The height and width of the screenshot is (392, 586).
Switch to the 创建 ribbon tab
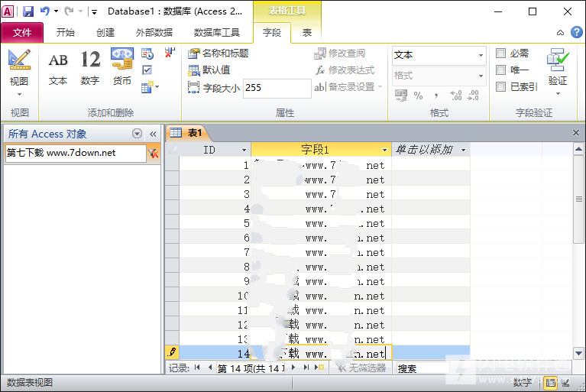coord(105,33)
